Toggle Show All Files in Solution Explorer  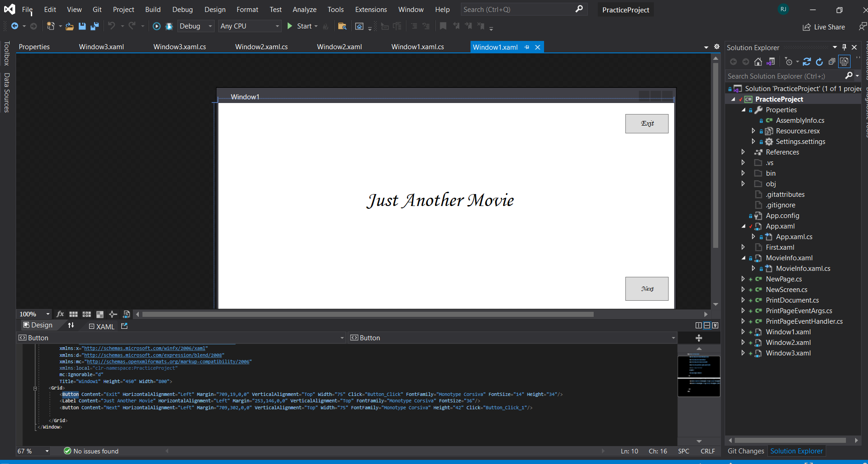click(x=844, y=62)
